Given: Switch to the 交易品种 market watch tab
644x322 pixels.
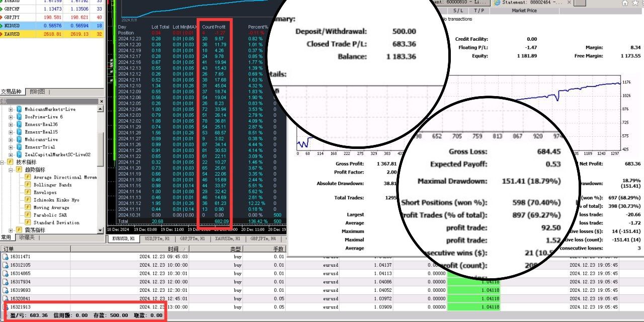Looking at the screenshot, I should click(11, 92).
